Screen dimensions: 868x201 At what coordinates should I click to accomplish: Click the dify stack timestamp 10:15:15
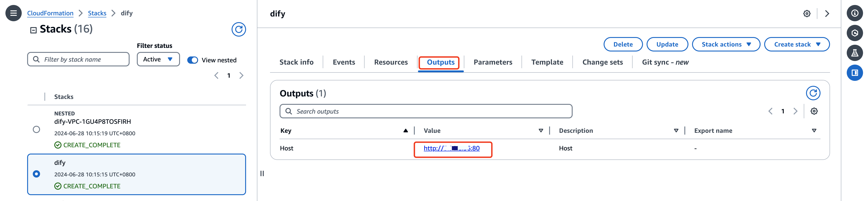95,174
